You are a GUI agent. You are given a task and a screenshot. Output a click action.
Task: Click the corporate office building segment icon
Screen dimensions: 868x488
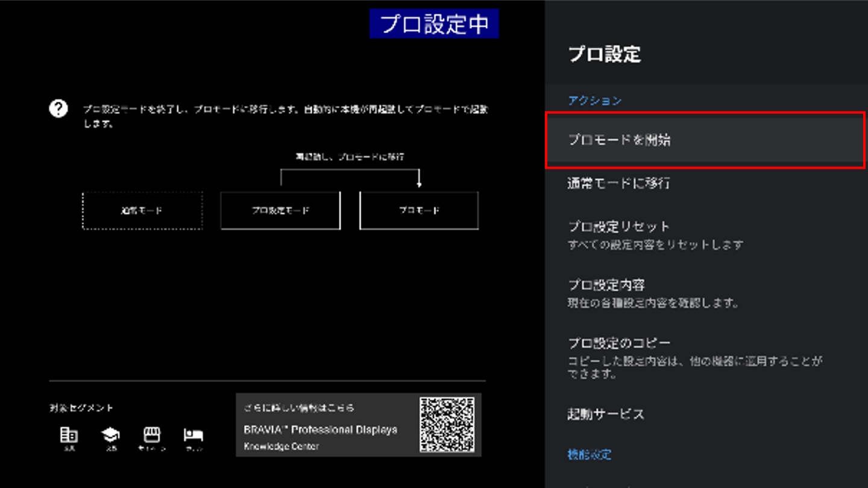pos(69,435)
